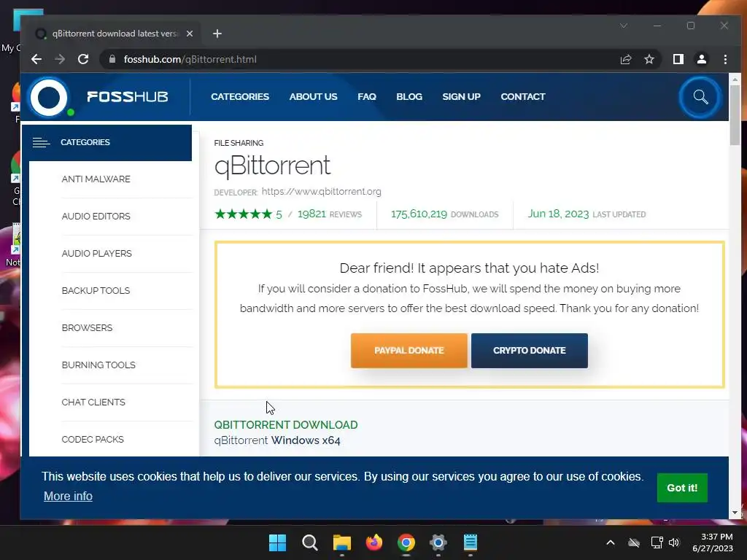This screenshot has width=747, height=560.
Task: Click the FOSSHUB wordmark logo
Action: [x=127, y=97]
